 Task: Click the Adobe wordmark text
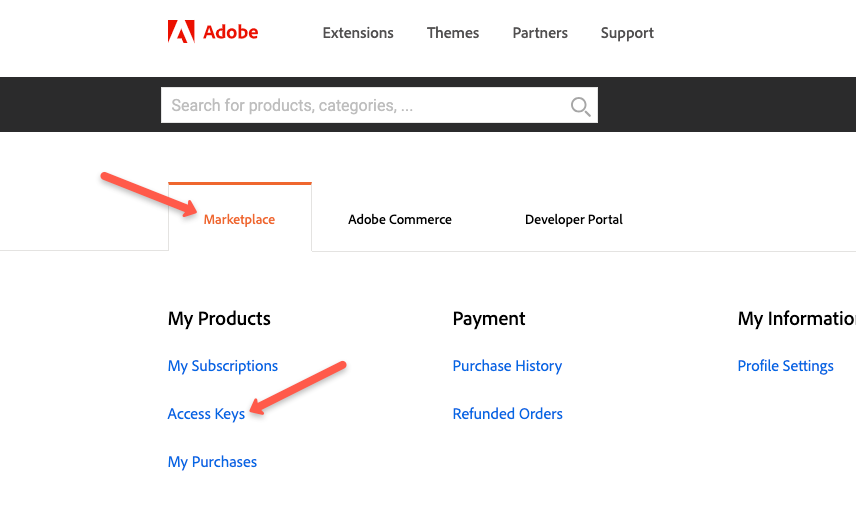pyautogui.click(x=231, y=32)
